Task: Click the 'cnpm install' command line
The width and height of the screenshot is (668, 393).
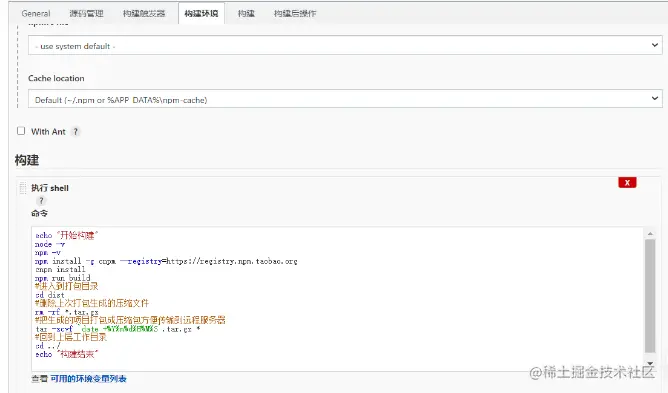Action: pos(60,269)
